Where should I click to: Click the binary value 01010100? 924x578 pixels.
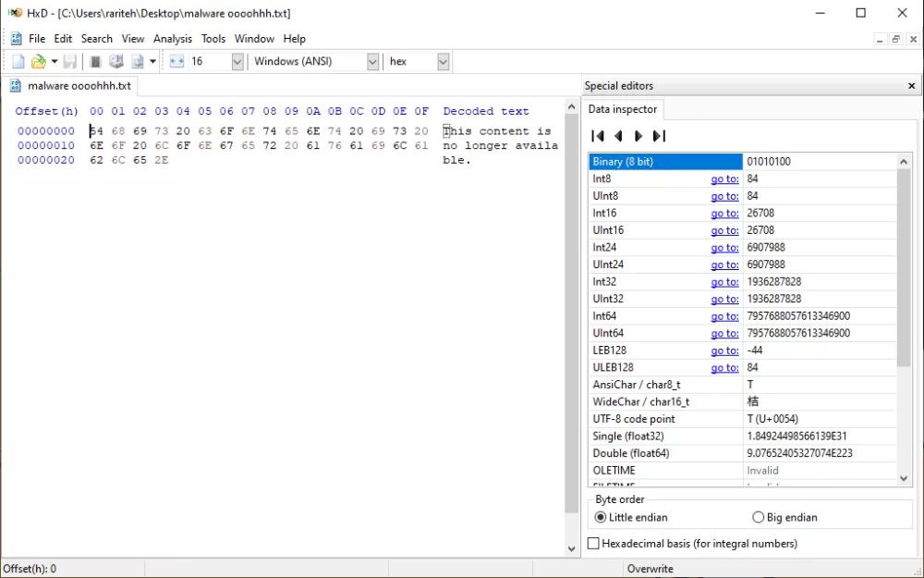769,162
